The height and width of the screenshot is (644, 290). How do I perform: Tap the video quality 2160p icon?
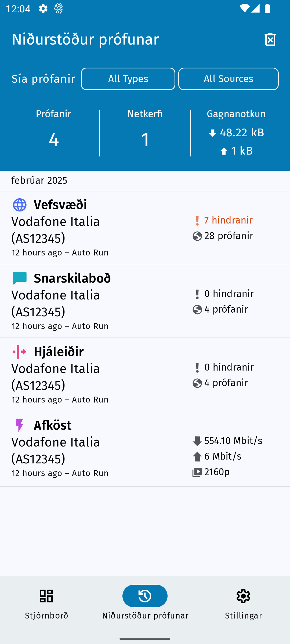197,472
